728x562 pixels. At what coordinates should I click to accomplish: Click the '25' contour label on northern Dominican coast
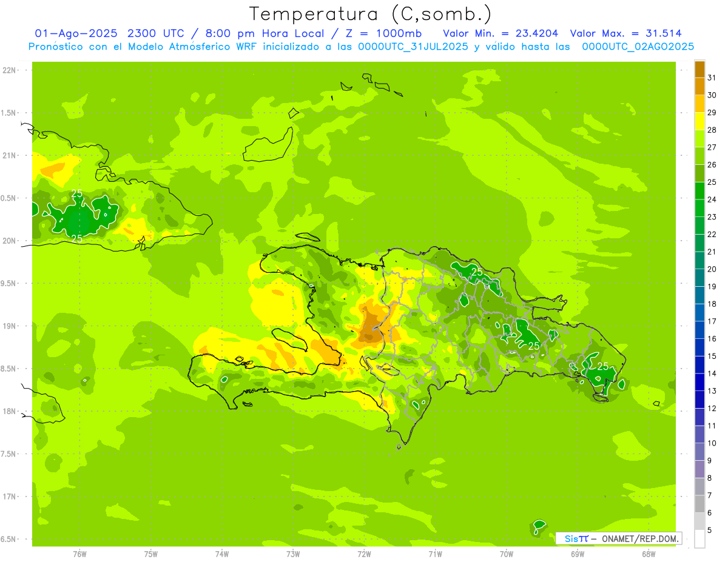477,272
